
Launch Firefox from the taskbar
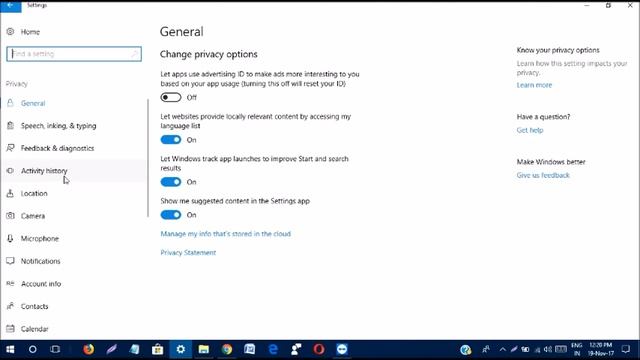(x=88, y=349)
